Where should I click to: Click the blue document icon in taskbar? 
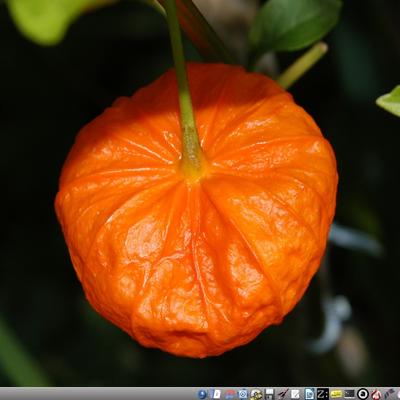309,394
